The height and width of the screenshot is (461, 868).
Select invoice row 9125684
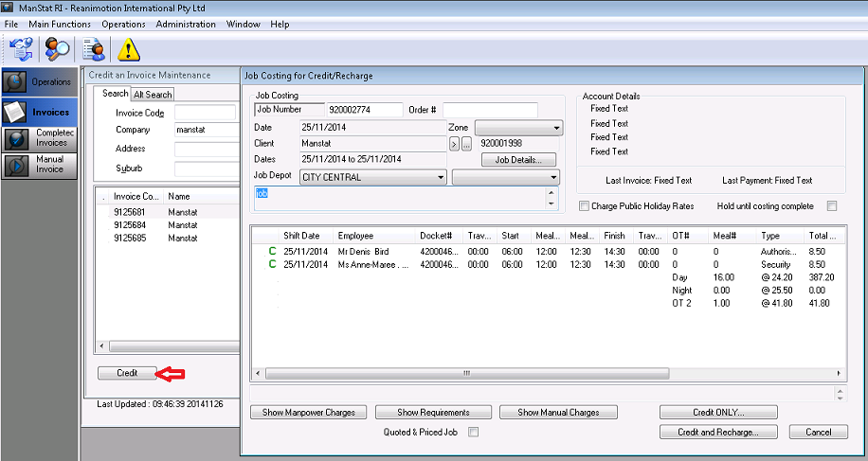tap(168, 225)
